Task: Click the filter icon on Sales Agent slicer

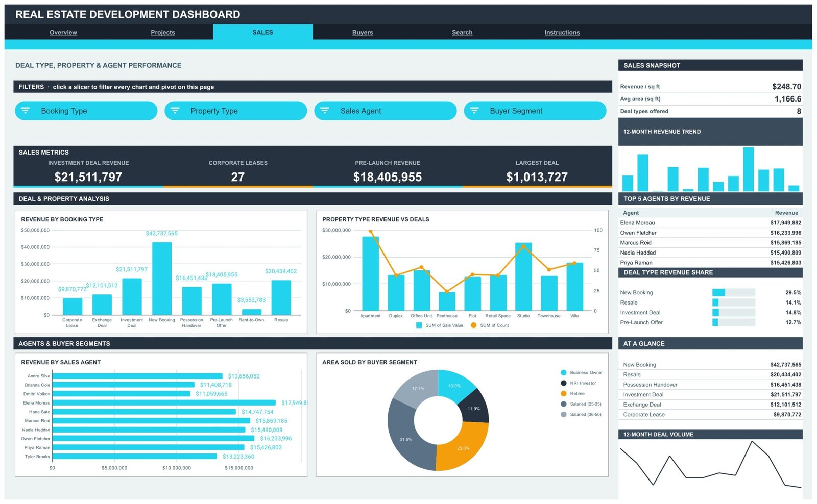Action: click(x=325, y=111)
